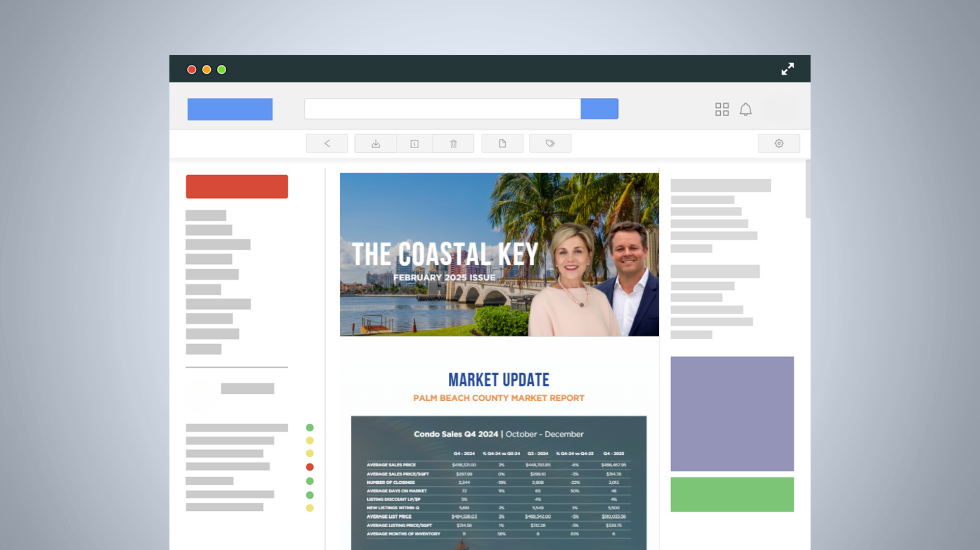Click the vertical scrollbar thumb
This screenshot has width=980, height=550.
click(807, 189)
